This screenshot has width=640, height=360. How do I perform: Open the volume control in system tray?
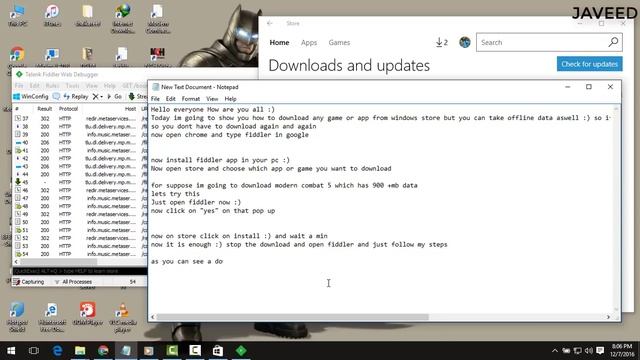point(589,351)
